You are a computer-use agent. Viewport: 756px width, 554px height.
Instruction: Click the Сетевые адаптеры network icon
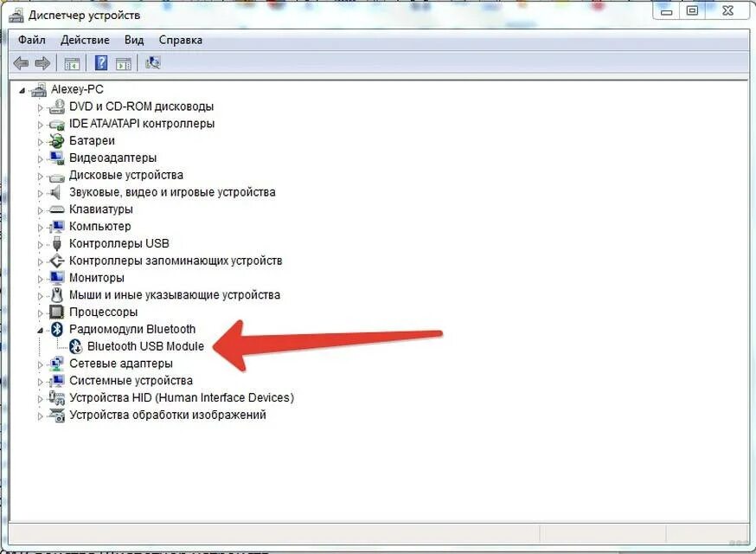(x=57, y=364)
